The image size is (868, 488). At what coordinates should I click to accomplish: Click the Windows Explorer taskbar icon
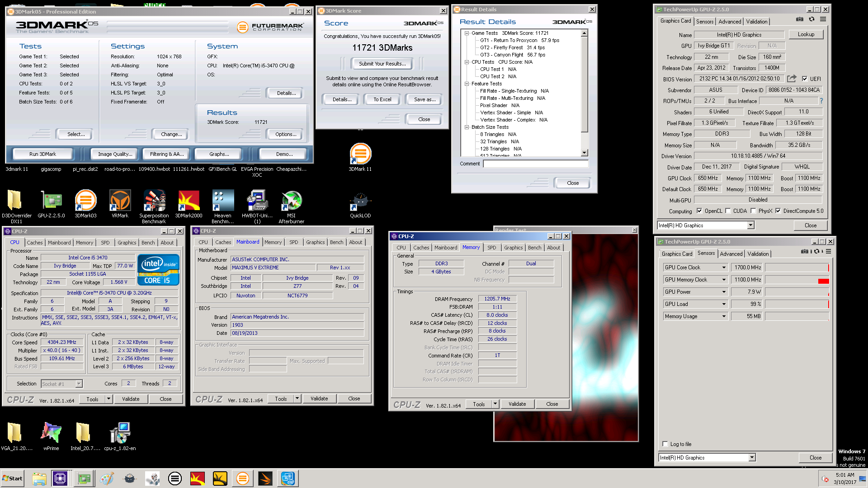pyautogui.click(x=39, y=479)
